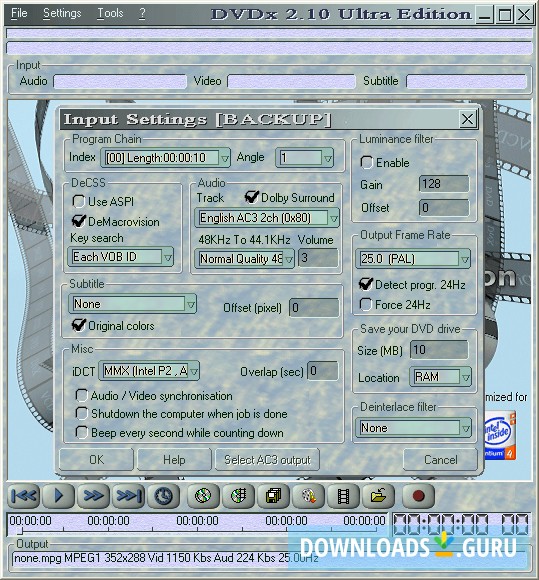The image size is (539, 580).
Task: Click the Luminance Gain field
Action: [444, 184]
